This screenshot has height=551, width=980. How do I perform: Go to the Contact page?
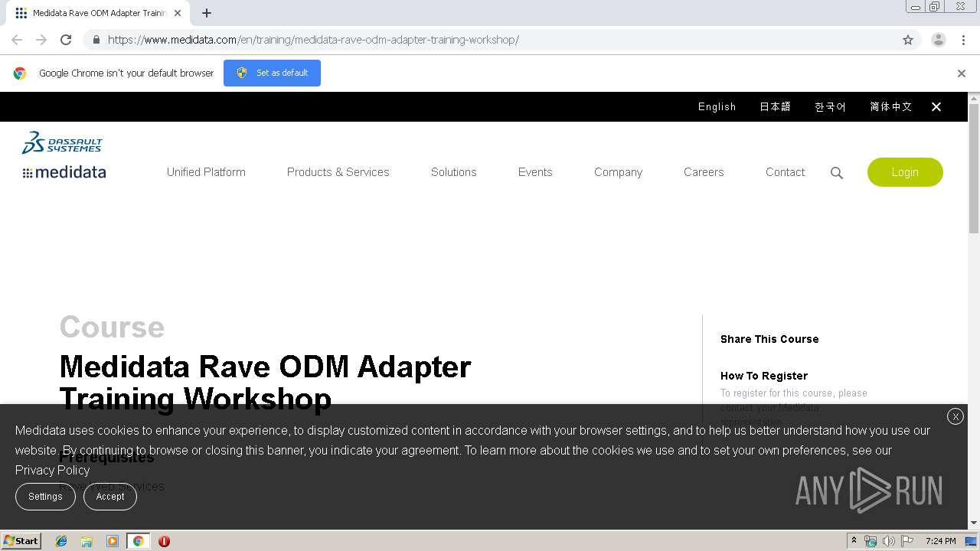tap(785, 172)
